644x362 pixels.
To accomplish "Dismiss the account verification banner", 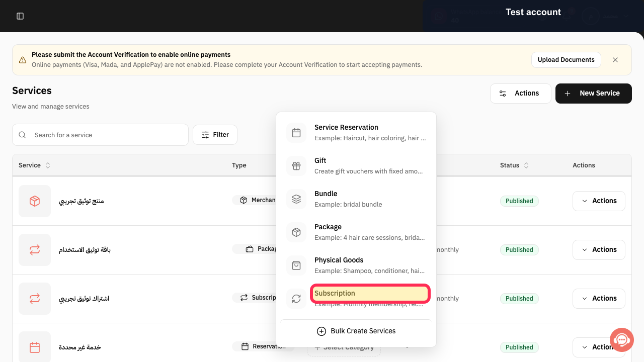I will [615, 60].
